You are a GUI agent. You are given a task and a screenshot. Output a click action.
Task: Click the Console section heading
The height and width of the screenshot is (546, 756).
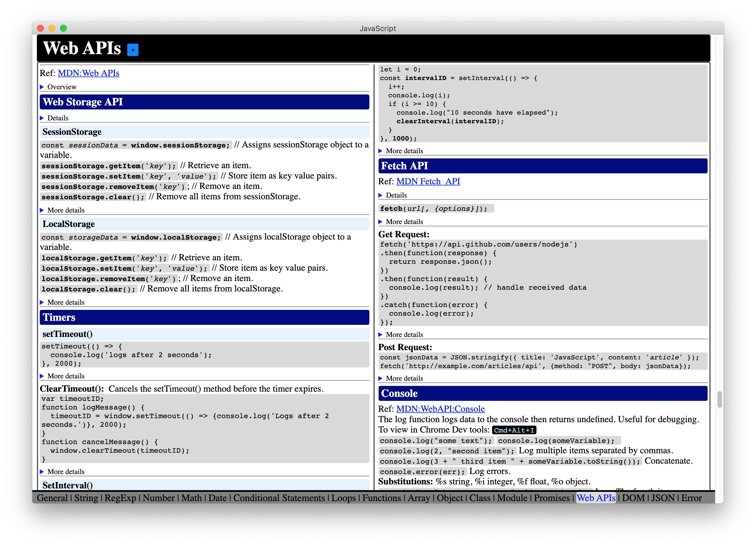543,393
